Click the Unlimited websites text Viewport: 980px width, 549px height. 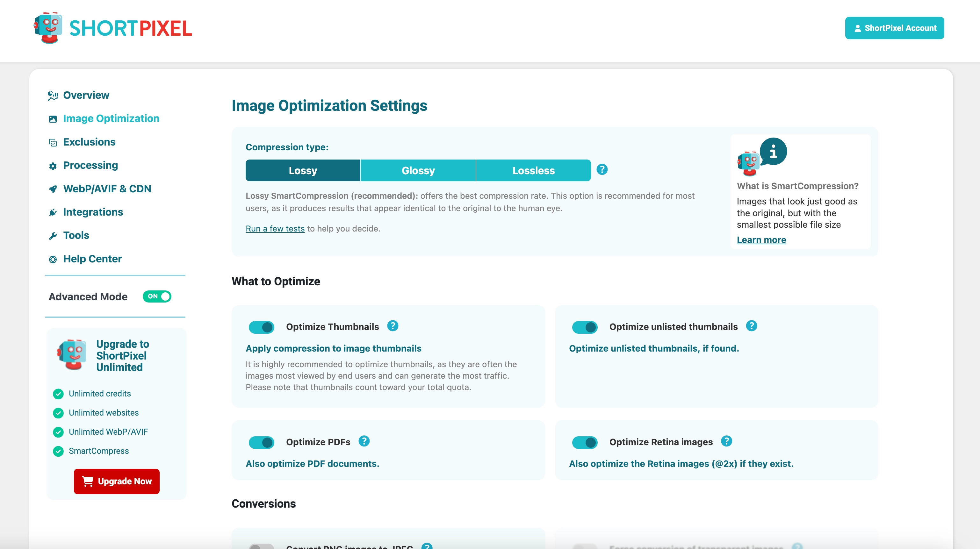pos(104,412)
